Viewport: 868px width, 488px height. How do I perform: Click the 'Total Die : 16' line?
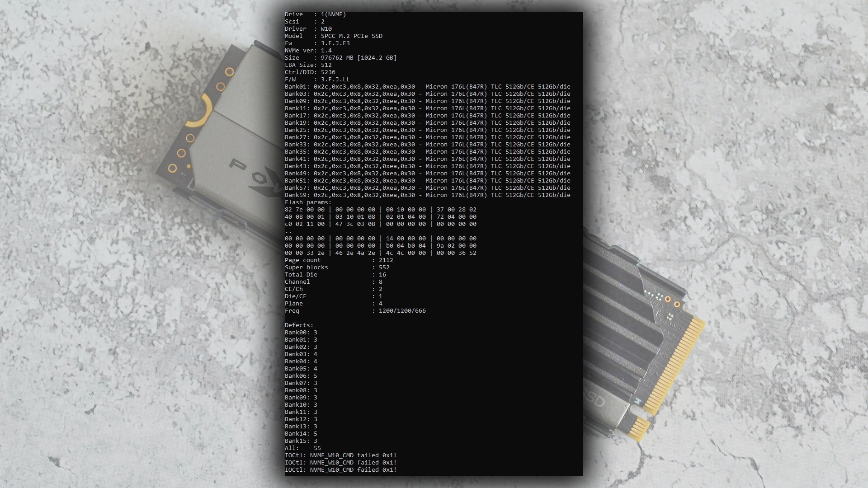click(335, 275)
